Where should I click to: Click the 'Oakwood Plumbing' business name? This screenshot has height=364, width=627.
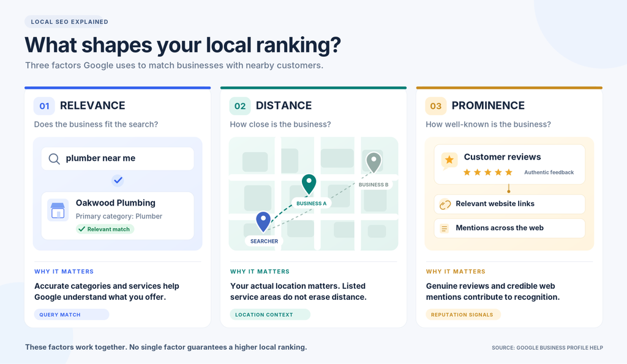(x=116, y=203)
